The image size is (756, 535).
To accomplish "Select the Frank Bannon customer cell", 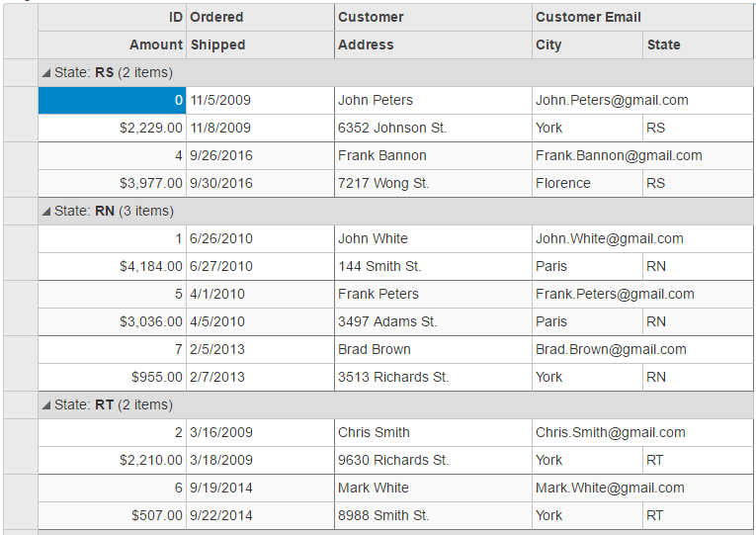I will [x=382, y=155].
